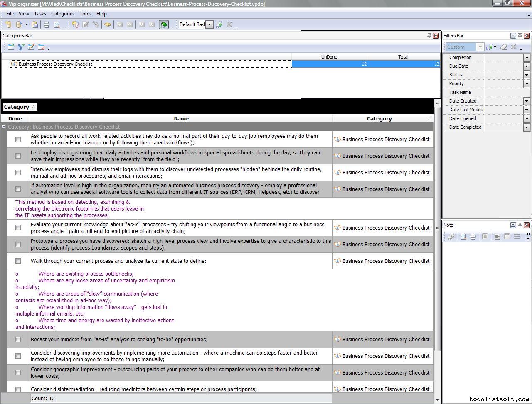The image size is (532, 404).
Task: Click the New Category icon in Categories Bar
Action: (11, 47)
